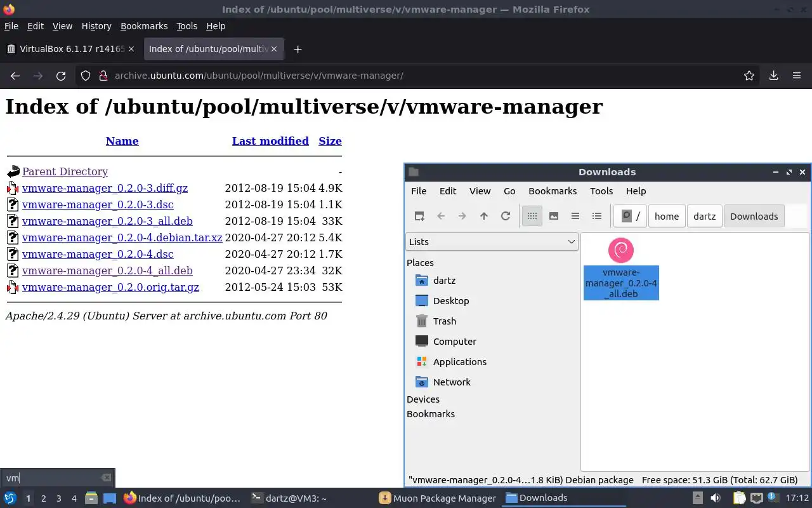Screen dimensions: 812x508
Task: Focus the Firefox URL address bar
Action: coord(419,76)
